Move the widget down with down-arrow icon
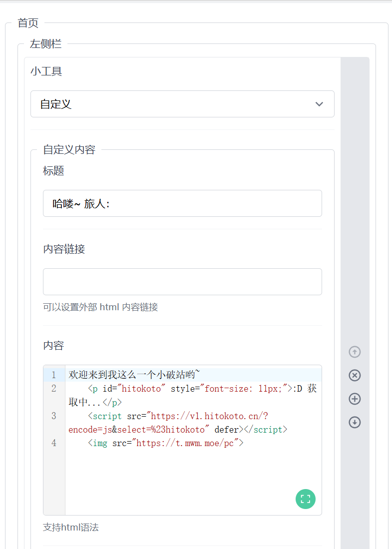This screenshot has height=549, width=392. click(x=355, y=422)
